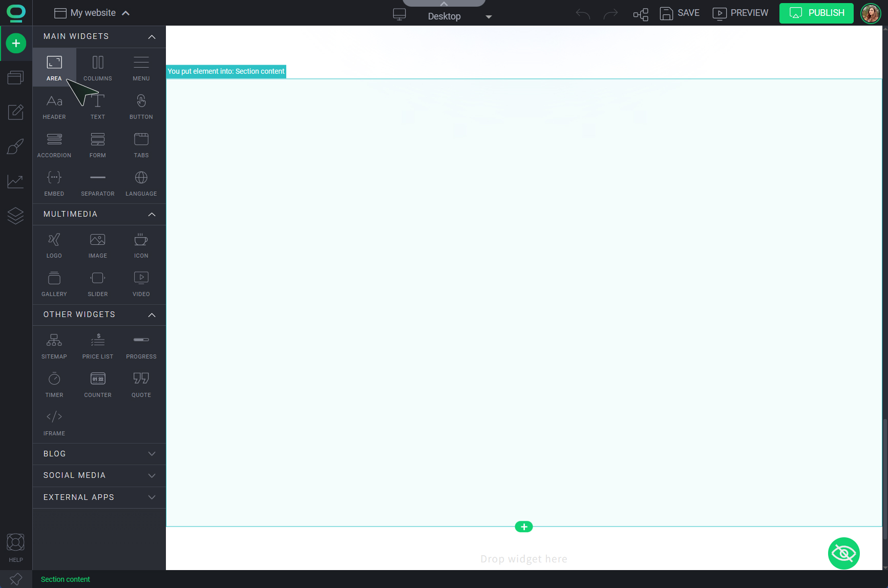The height and width of the screenshot is (588, 888).
Task: Click the site logo at top left
Action: coord(16,13)
